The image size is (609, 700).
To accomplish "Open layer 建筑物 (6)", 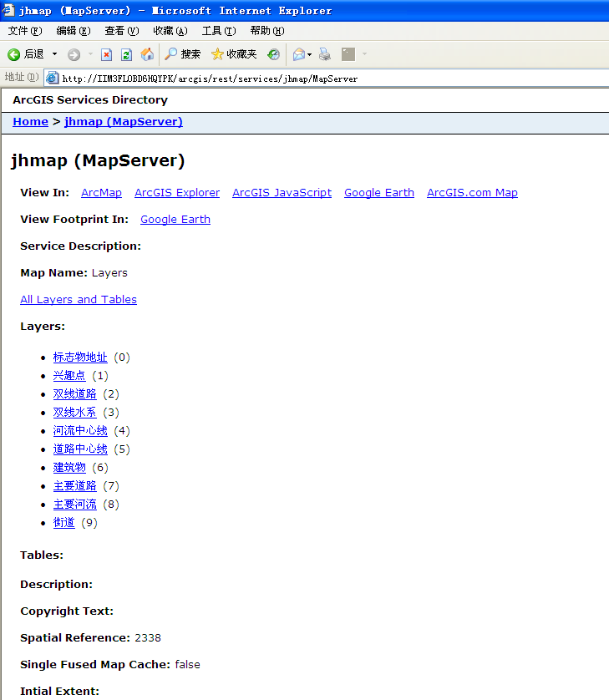I will (69, 468).
